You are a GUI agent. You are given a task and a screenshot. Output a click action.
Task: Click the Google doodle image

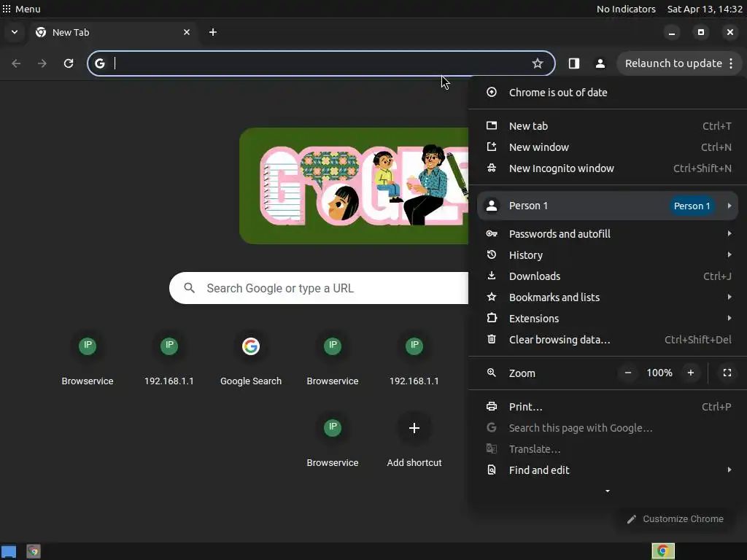[x=354, y=186]
